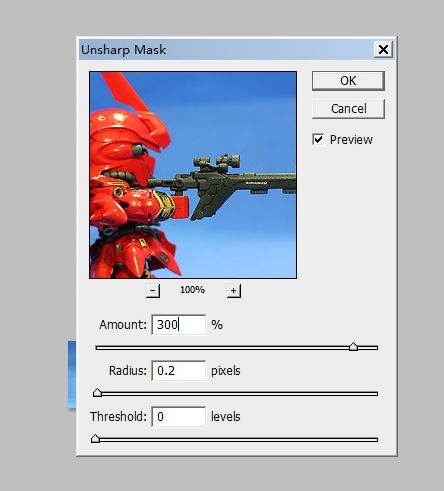Screen dimensions: 444x491
Task: Click the Threshold label text
Action: click(119, 417)
